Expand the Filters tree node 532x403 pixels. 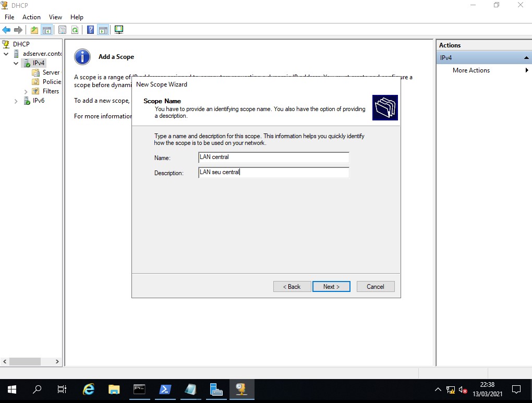pyautogui.click(x=26, y=92)
